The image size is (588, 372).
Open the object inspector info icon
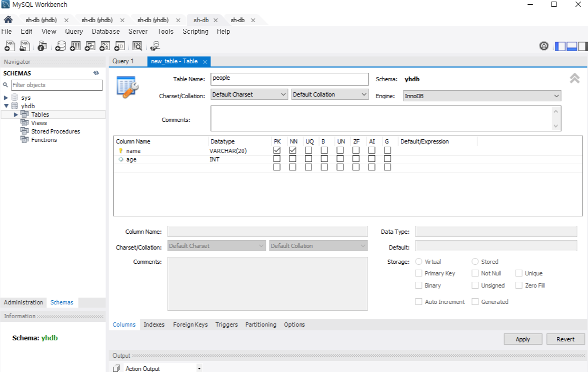(x=42, y=46)
